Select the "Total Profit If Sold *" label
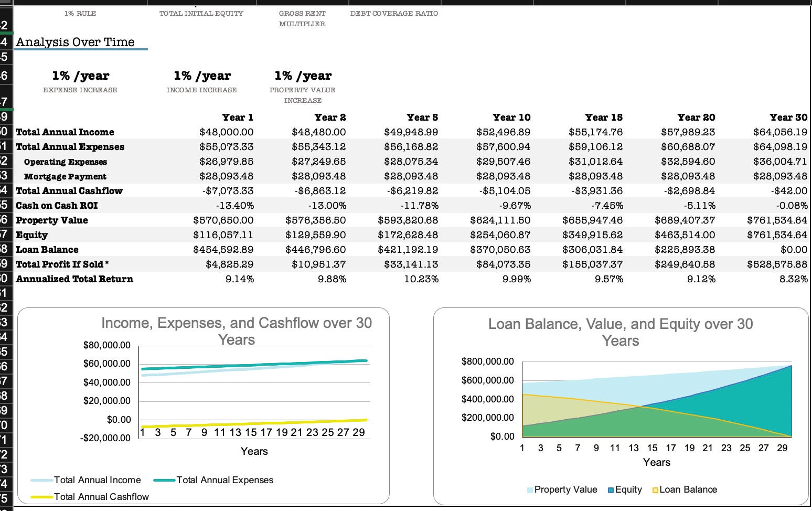812x511 pixels. [x=62, y=264]
